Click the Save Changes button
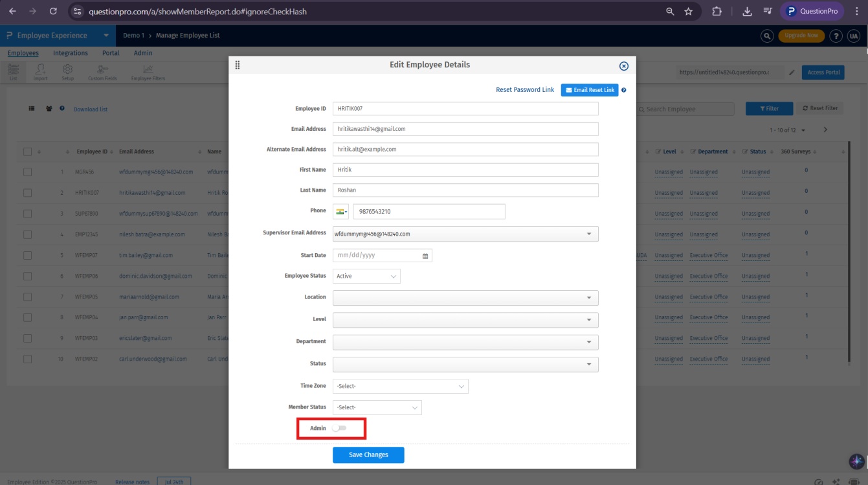The width and height of the screenshot is (868, 485). click(368, 455)
